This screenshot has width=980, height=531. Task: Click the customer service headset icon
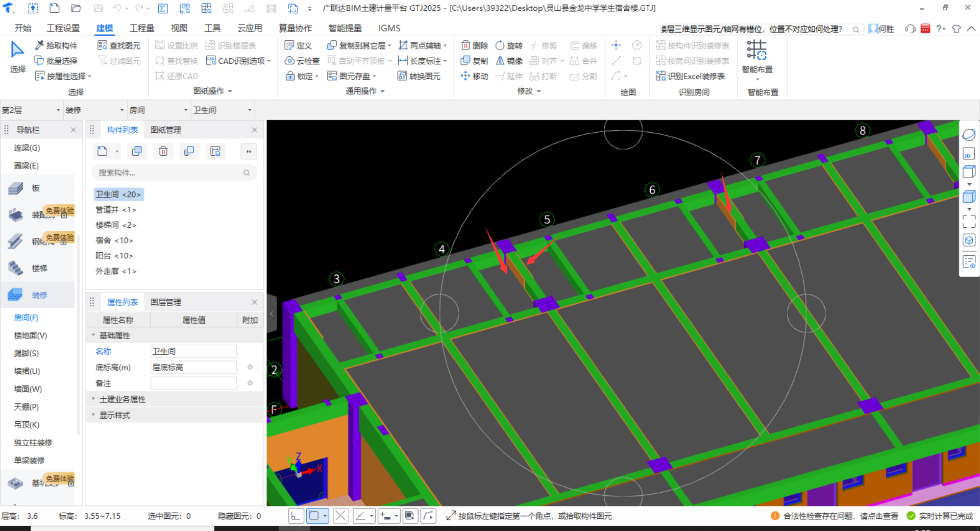[x=910, y=29]
